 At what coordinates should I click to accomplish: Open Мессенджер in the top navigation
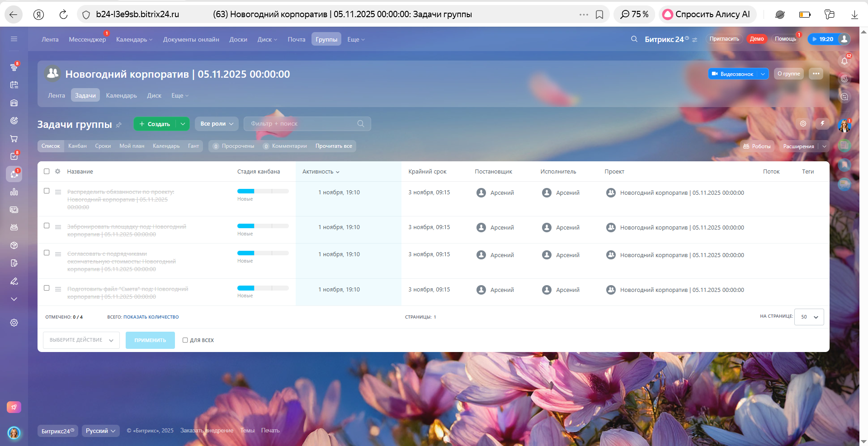(87, 39)
